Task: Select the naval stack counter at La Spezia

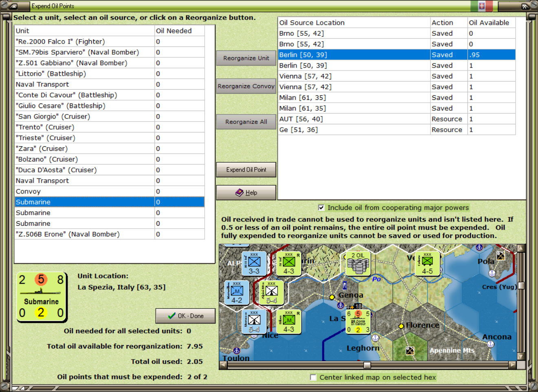Action: click(358, 322)
